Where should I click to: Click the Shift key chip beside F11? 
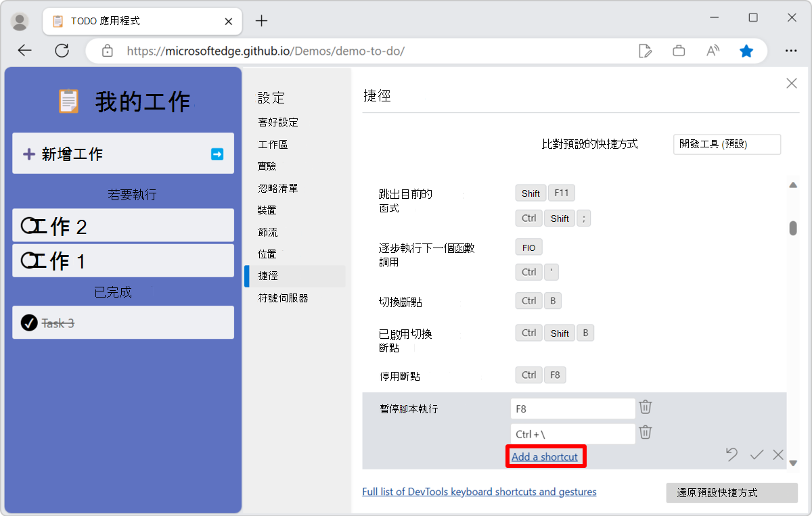click(x=531, y=193)
